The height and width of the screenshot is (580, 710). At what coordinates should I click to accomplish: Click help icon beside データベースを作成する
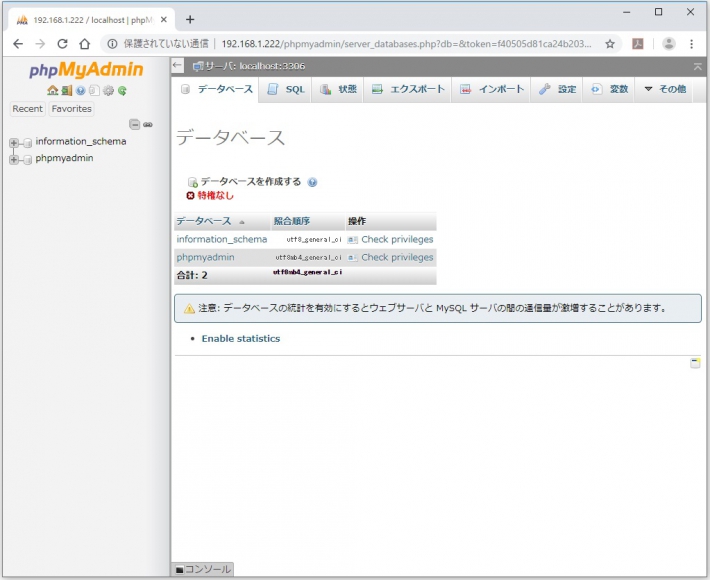point(313,183)
